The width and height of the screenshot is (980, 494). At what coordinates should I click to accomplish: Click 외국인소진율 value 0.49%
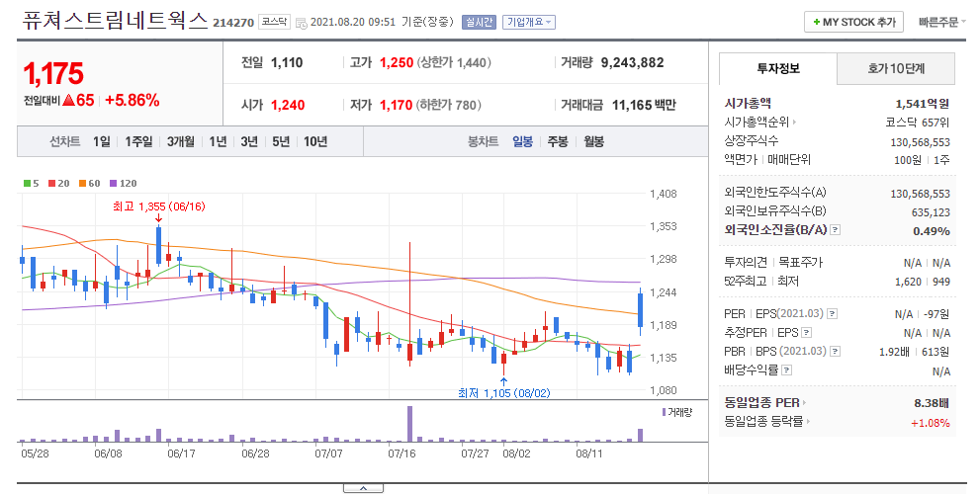point(932,231)
